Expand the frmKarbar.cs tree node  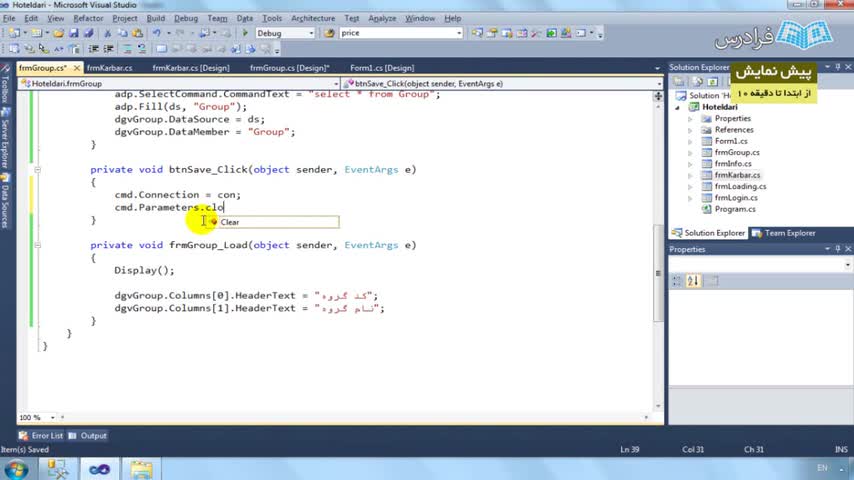[690, 175]
